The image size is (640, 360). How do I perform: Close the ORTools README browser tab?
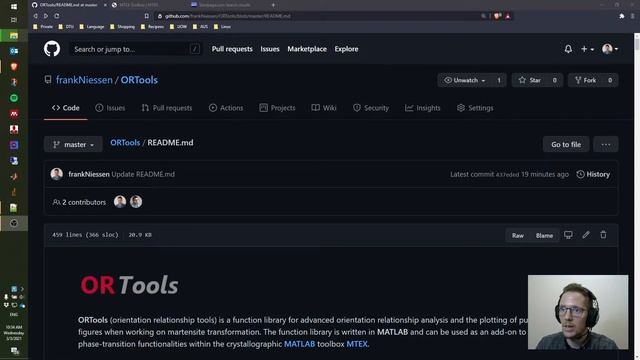click(105, 5)
